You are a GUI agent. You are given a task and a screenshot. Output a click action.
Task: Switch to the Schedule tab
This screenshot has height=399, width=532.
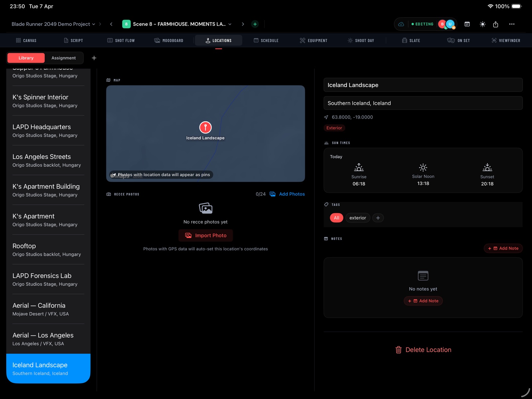(x=266, y=41)
